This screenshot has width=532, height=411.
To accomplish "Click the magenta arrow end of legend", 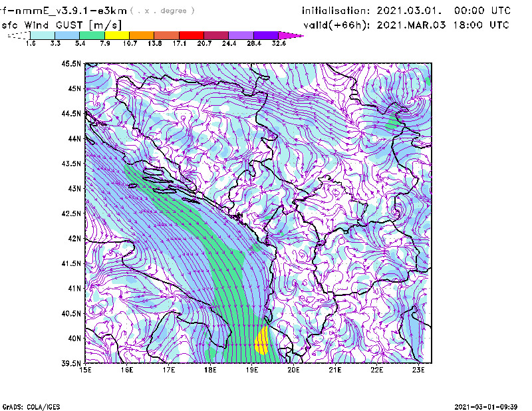I will [x=291, y=35].
